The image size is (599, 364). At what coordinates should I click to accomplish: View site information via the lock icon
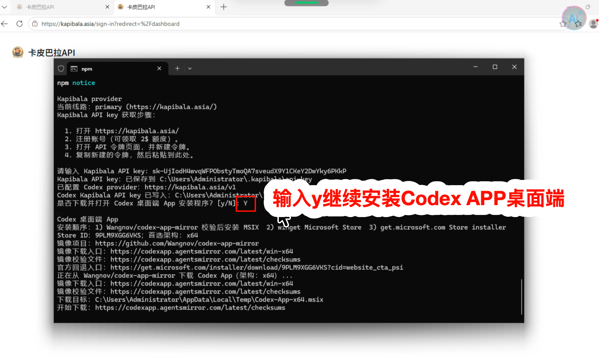(x=35, y=24)
